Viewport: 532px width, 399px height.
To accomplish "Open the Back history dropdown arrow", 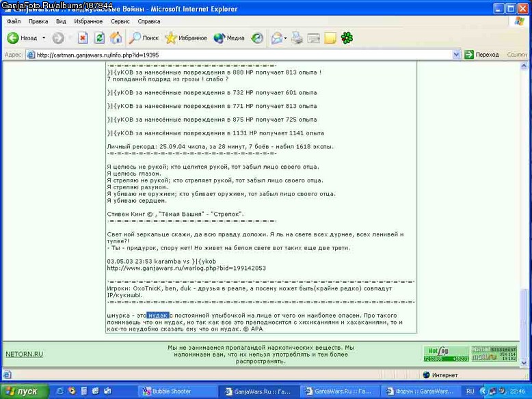I will (44, 38).
